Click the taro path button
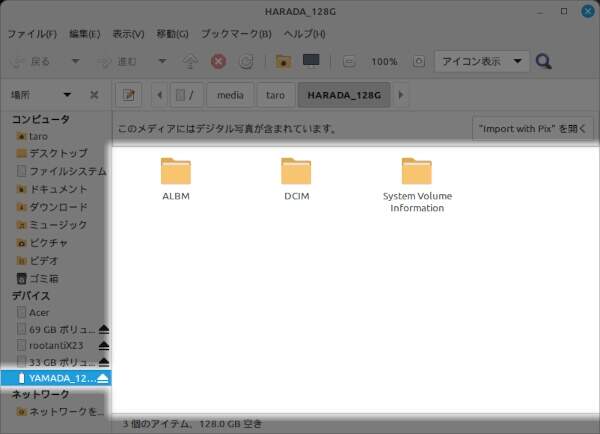 (276, 95)
